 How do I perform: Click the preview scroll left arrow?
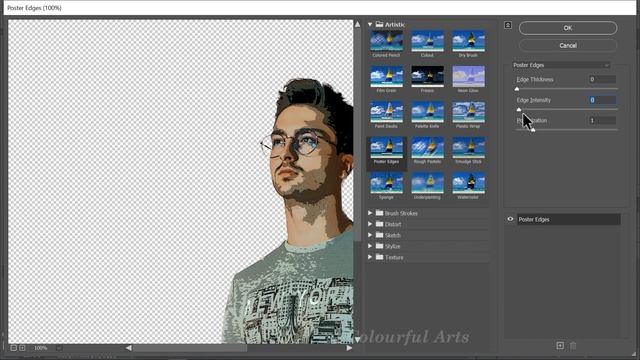click(129, 348)
